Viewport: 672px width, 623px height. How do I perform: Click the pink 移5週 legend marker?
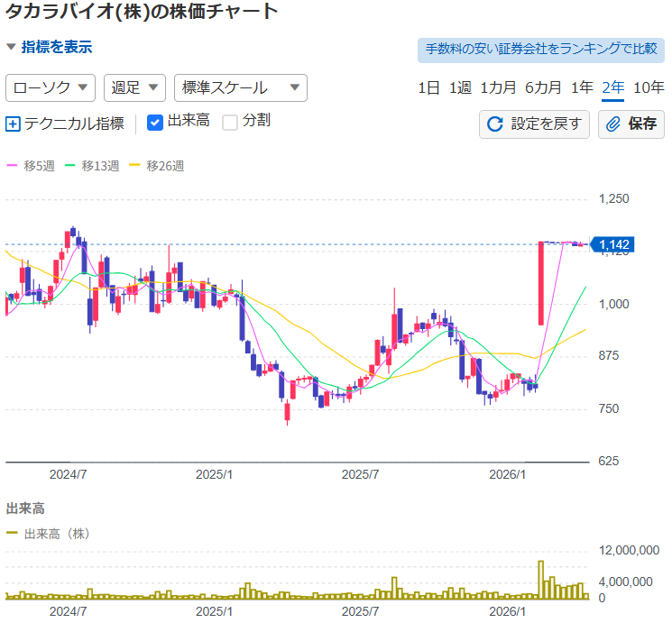12,166
